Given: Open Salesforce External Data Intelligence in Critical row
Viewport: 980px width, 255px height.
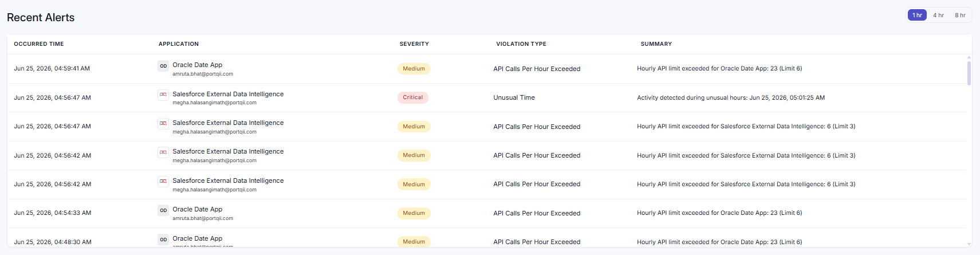Looking at the screenshot, I should [x=228, y=94].
